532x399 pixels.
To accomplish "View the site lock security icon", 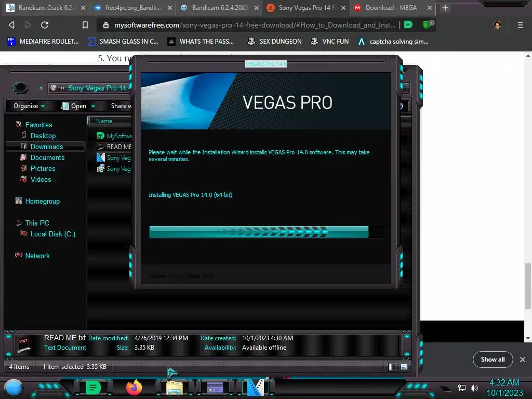I will [x=106, y=25].
